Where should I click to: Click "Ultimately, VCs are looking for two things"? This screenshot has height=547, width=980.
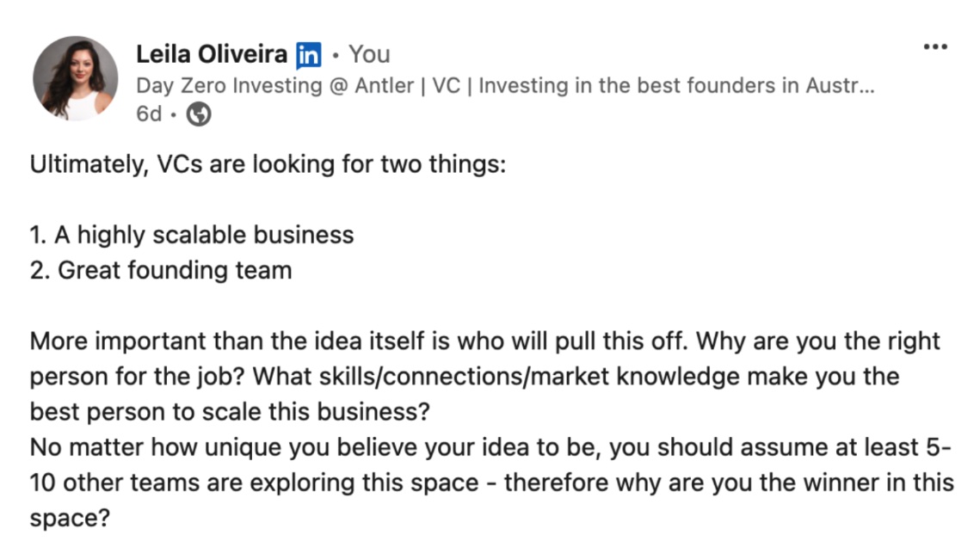point(268,163)
